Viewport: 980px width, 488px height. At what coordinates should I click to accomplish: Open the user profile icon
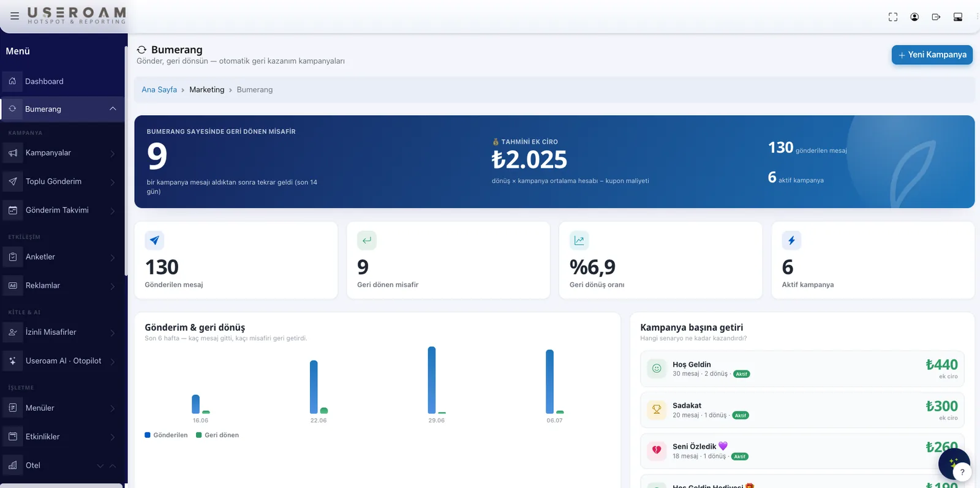(x=914, y=17)
